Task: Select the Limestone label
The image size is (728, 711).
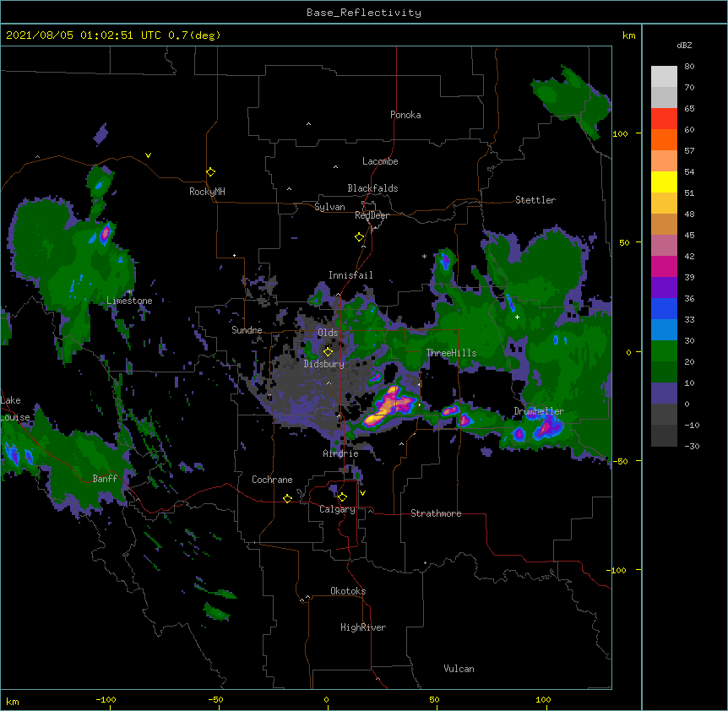Action: [x=129, y=301]
